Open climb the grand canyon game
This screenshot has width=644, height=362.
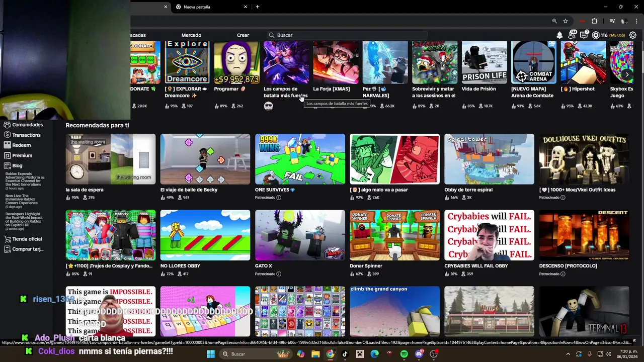pos(394,311)
